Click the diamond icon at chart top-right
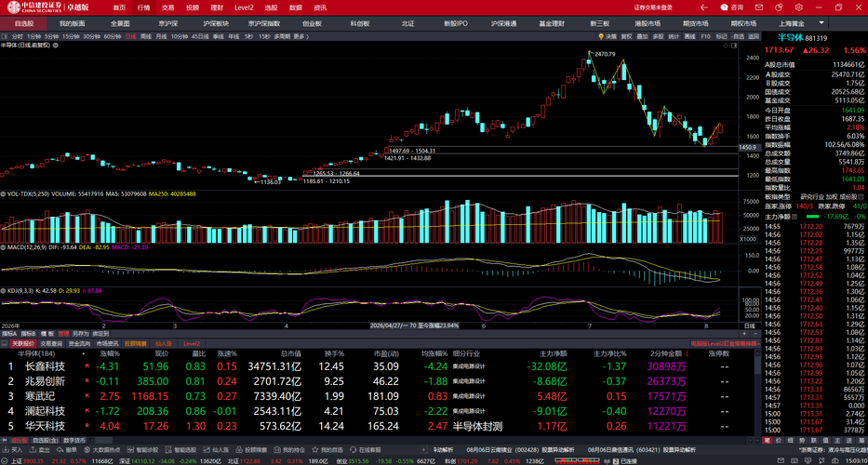Screen dimensions: 868x465 tap(726, 46)
